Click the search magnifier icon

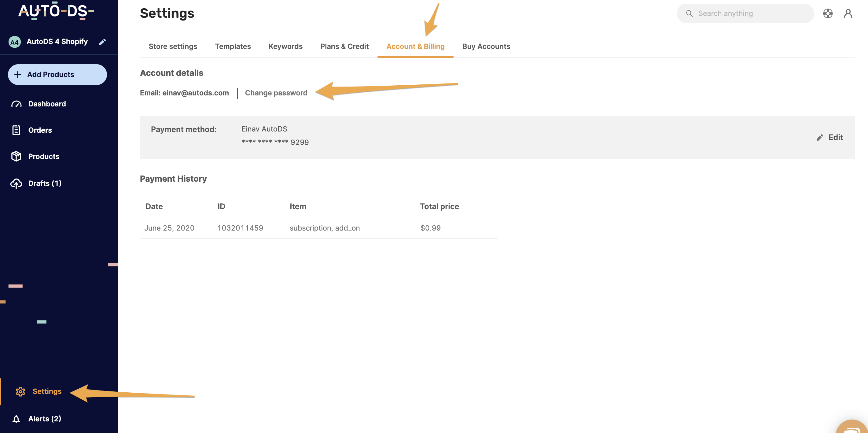coord(689,13)
